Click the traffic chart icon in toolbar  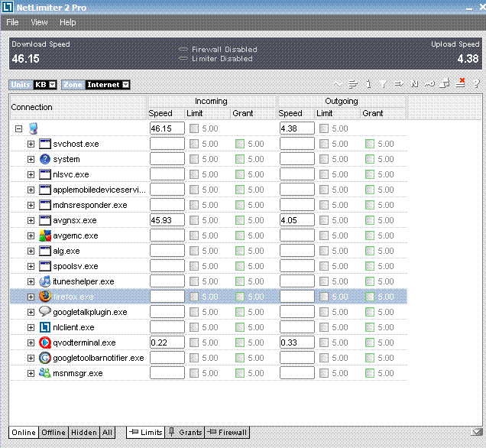339,84
